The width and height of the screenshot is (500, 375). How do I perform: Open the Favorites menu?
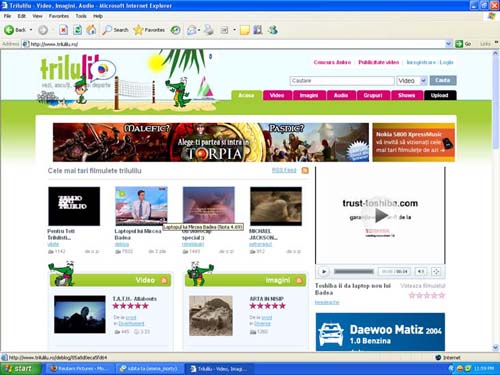(x=59, y=16)
